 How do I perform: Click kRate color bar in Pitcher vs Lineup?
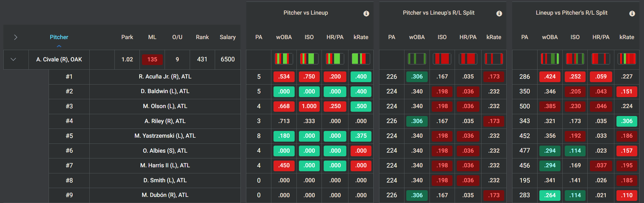(361, 59)
